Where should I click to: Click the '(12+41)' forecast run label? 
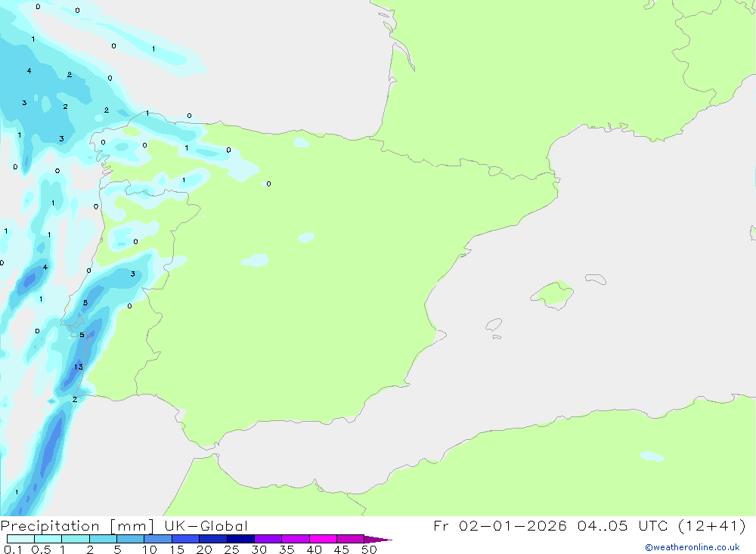[x=712, y=525]
